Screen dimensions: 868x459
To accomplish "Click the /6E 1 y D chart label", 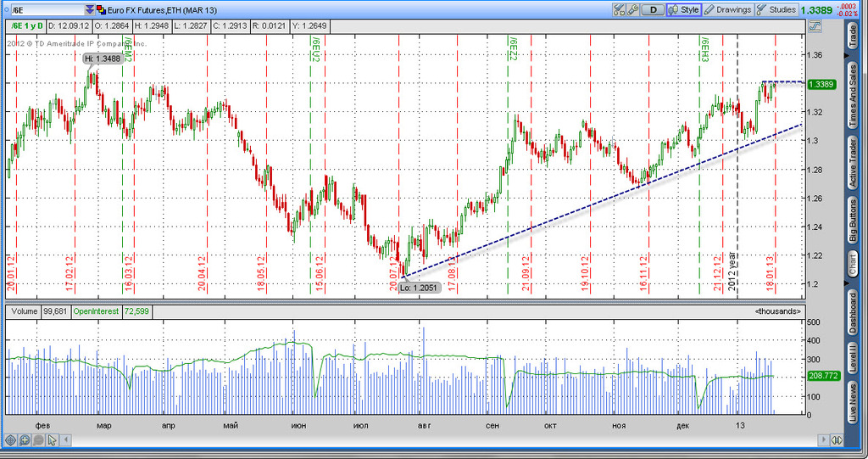I will pyautogui.click(x=26, y=26).
